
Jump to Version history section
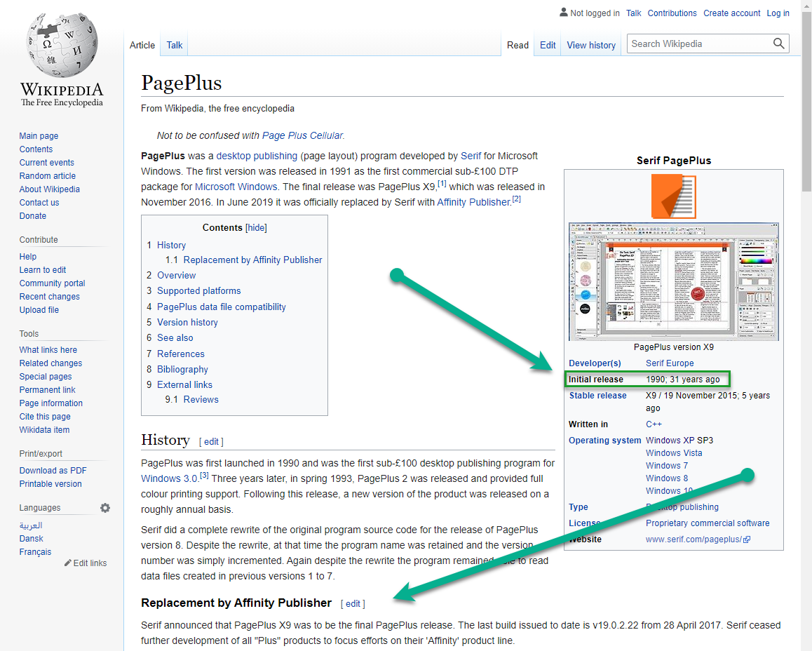point(187,323)
